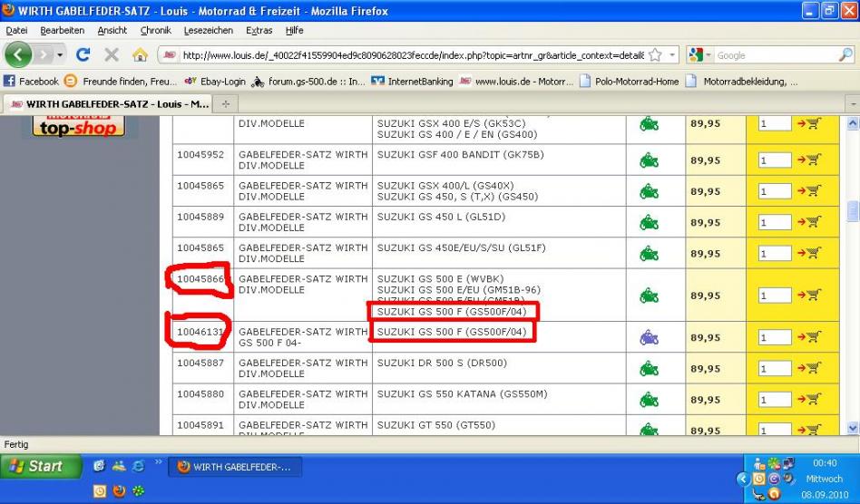The height and width of the screenshot is (504, 860).
Task: Click the page scrollbar up arrow
Action: pos(853,123)
